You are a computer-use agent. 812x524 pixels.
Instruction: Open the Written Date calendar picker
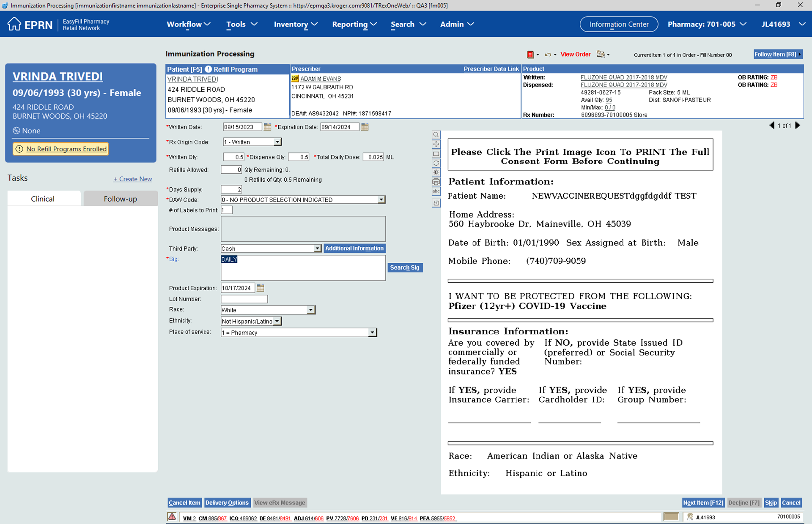267,127
